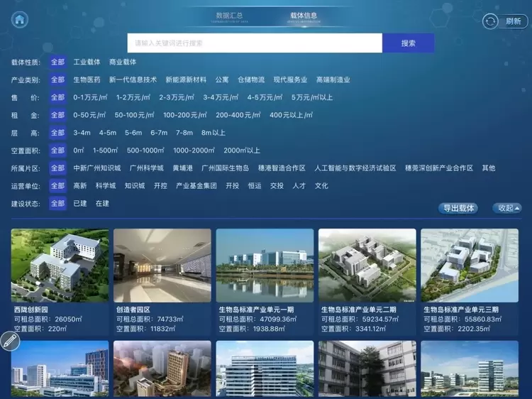The width and height of the screenshot is (532, 399).
Task: Select rent range 50-100元/㎡
Action: [x=135, y=115]
